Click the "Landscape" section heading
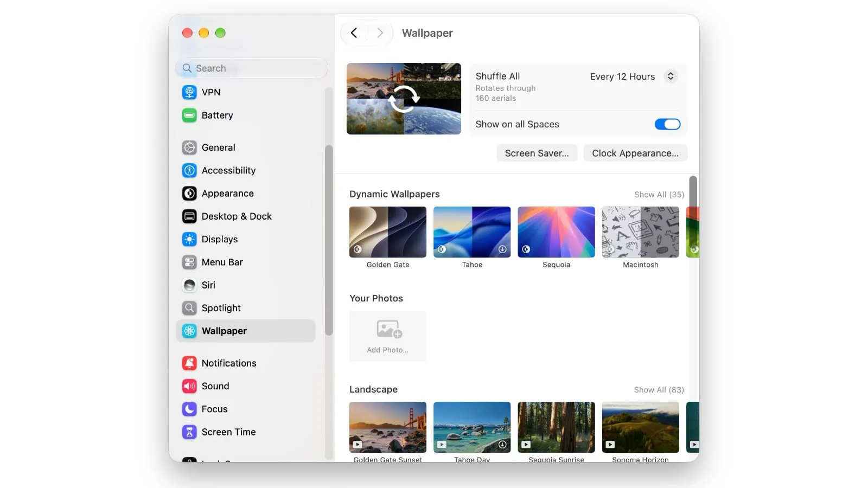Image resolution: width=868 pixels, height=488 pixels. tap(373, 389)
